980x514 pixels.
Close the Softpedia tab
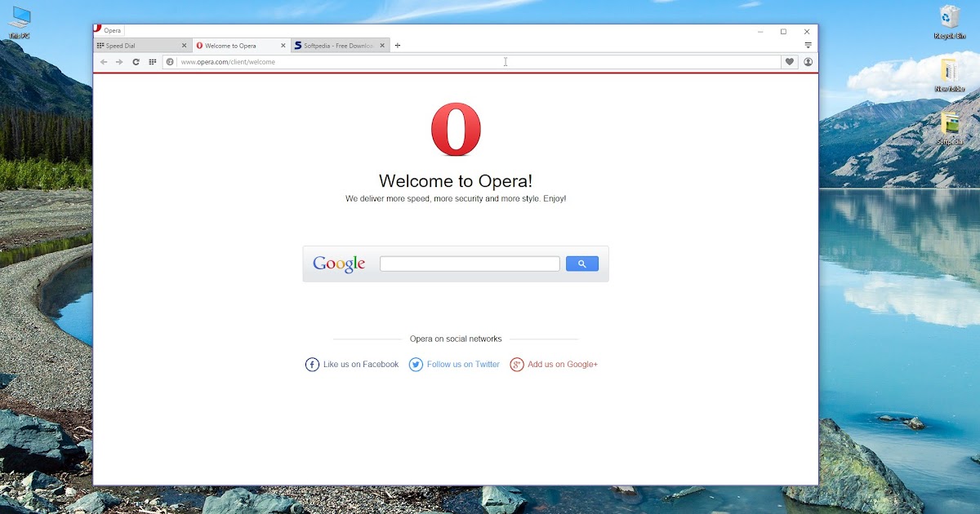point(382,46)
